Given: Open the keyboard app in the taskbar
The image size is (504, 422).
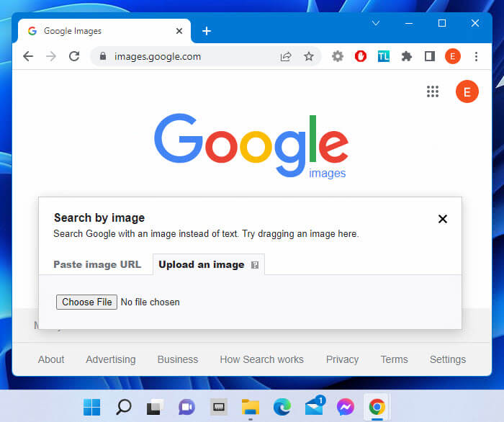Looking at the screenshot, I should click(x=219, y=407).
